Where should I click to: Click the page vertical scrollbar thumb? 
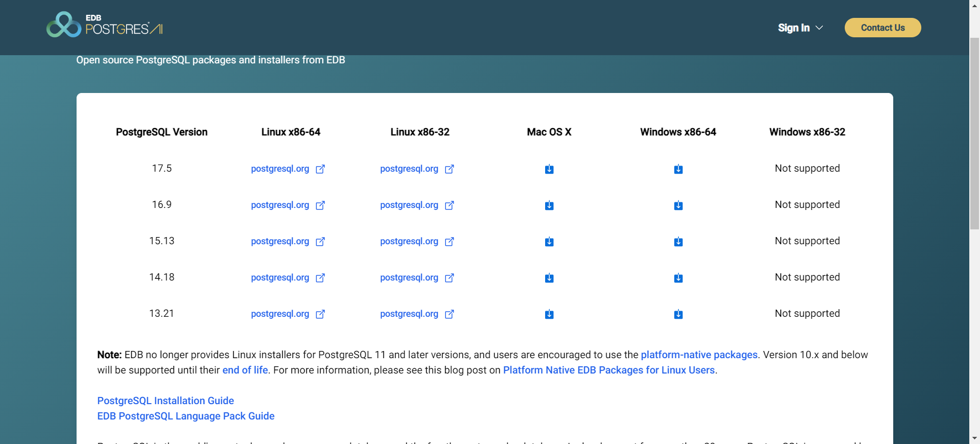pyautogui.click(x=975, y=133)
